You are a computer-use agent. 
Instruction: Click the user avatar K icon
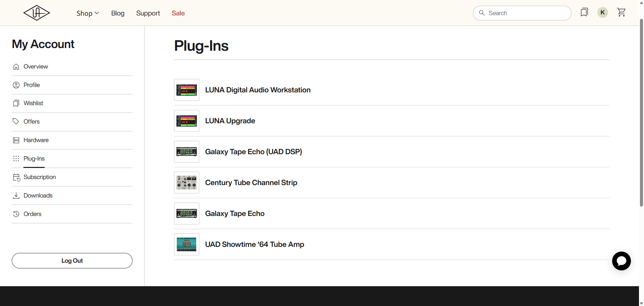(x=602, y=12)
